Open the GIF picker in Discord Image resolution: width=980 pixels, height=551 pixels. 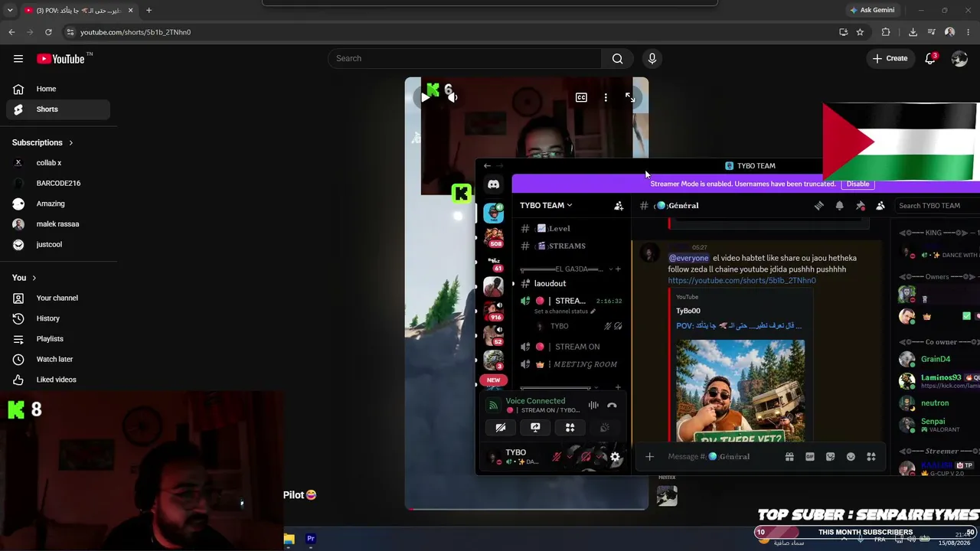click(810, 457)
